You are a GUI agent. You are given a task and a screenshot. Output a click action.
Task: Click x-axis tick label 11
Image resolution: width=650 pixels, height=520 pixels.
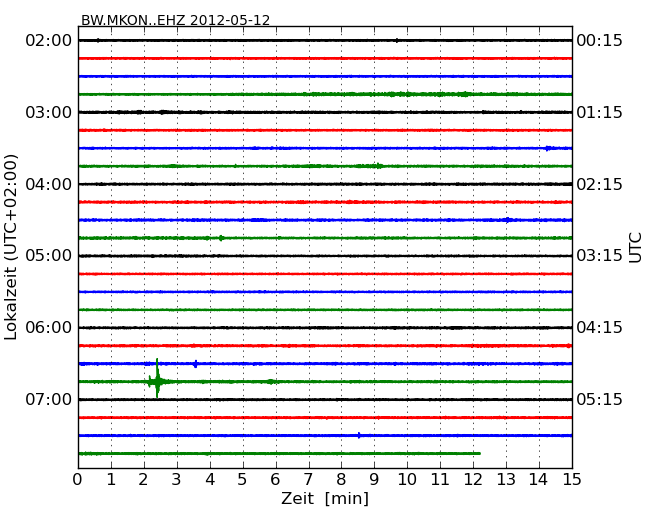click(440, 480)
